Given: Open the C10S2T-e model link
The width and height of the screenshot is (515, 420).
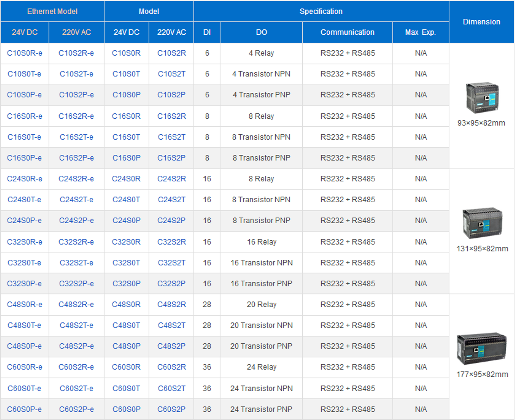Looking at the screenshot, I should (x=76, y=74).
